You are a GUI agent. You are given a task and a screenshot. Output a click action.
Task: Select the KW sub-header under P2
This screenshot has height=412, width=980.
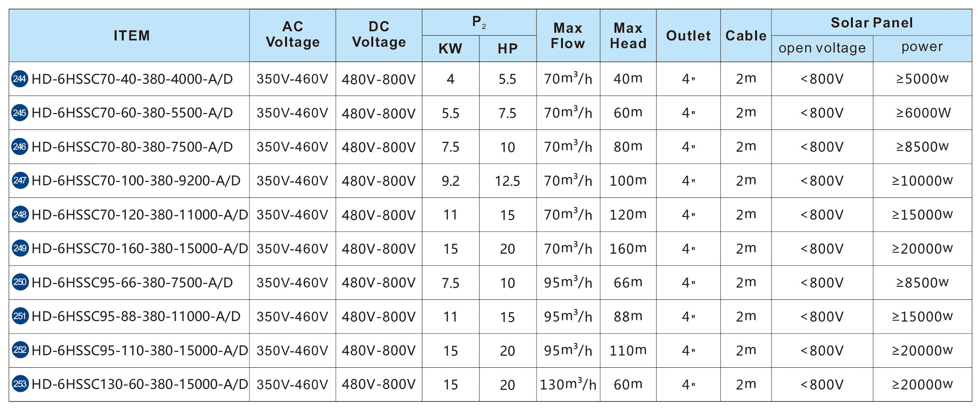tap(450, 49)
